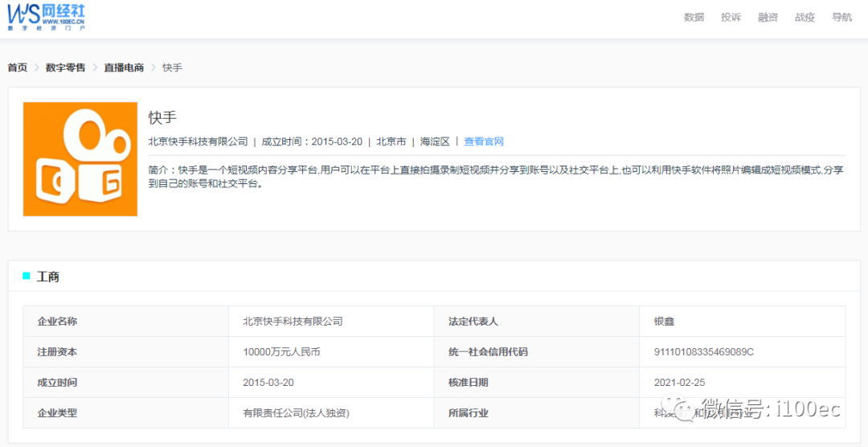The width and height of the screenshot is (868, 447).
Task: Click the Kuaishou orange logo thumbnail
Action: click(80, 159)
